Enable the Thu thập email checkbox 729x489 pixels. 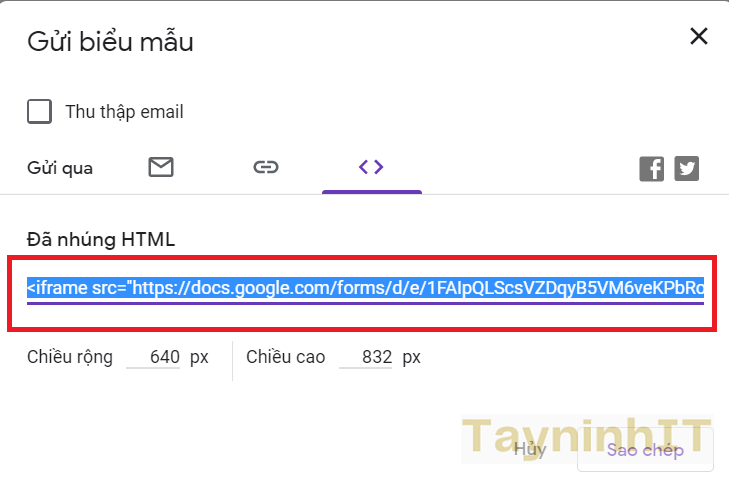coord(40,111)
